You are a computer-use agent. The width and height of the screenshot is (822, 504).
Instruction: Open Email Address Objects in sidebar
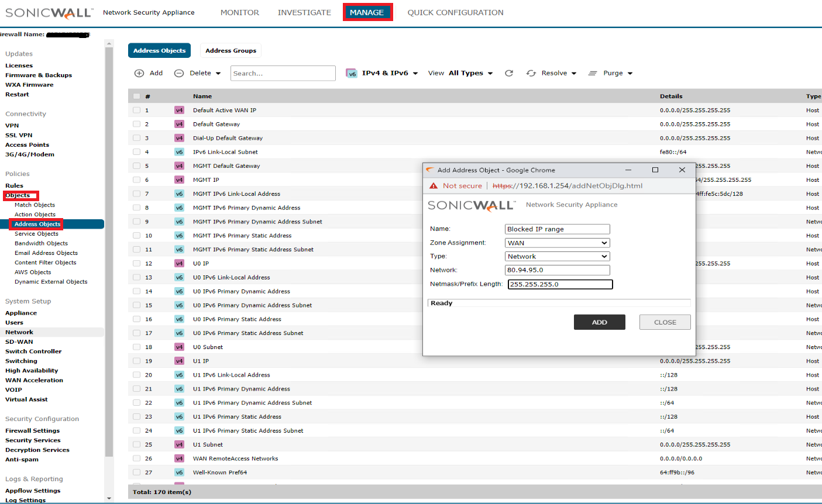pyautogui.click(x=46, y=253)
